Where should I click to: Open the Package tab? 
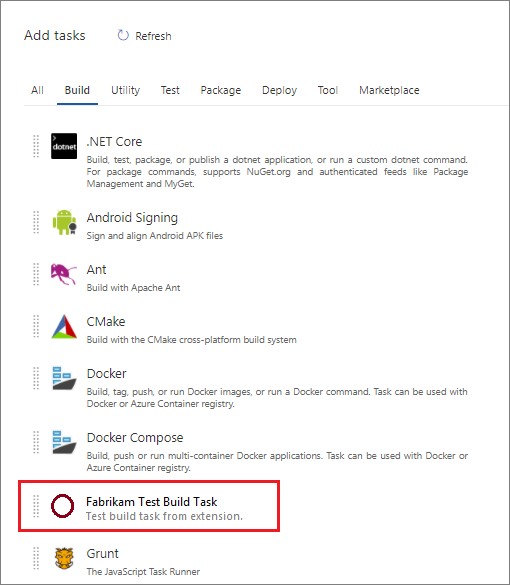[221, 90]
